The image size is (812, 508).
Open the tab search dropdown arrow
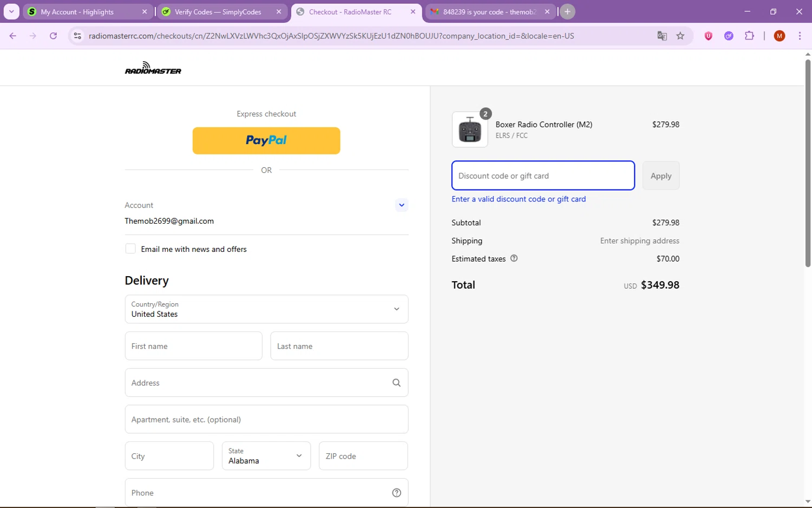click(x=11, y=11)
